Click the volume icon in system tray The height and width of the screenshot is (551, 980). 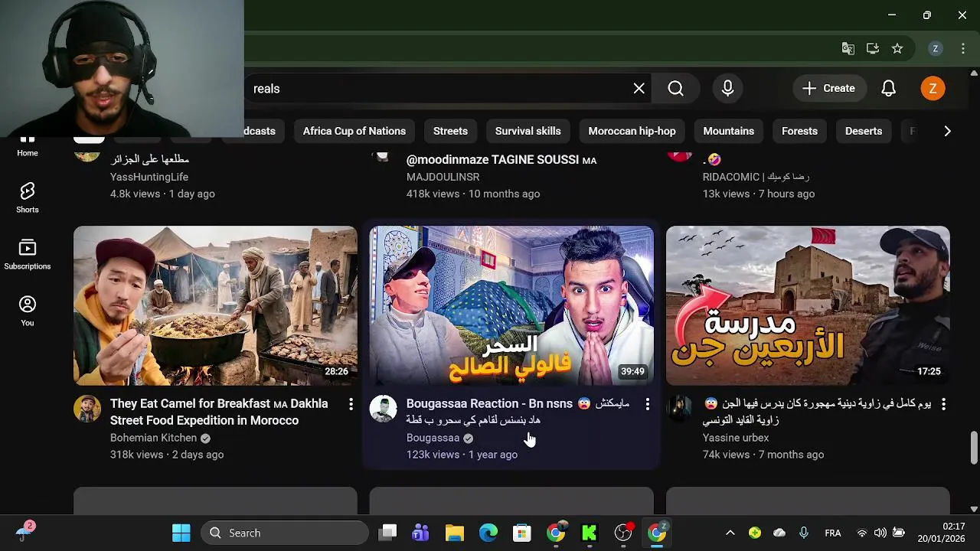[880, 533]
